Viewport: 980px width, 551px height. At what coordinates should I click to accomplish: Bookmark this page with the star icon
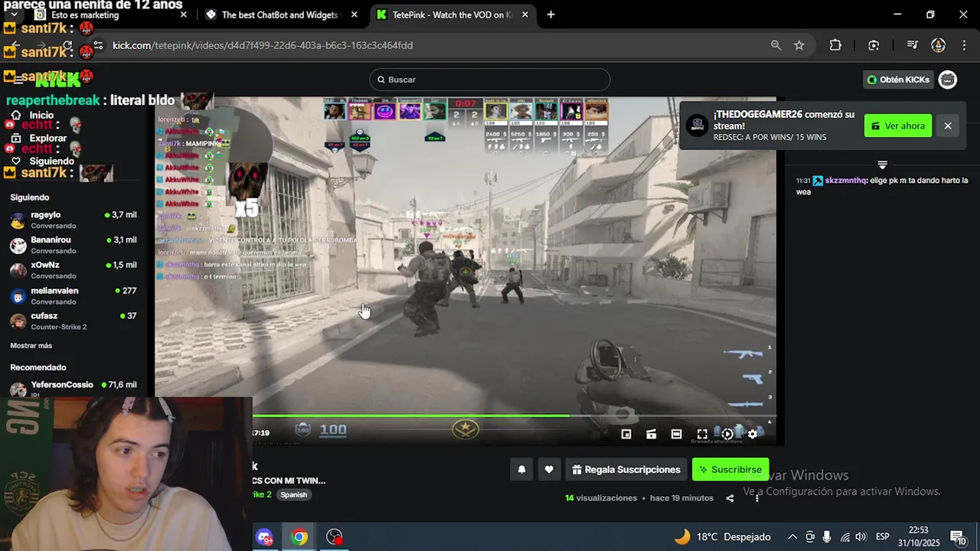click(799, 45)
